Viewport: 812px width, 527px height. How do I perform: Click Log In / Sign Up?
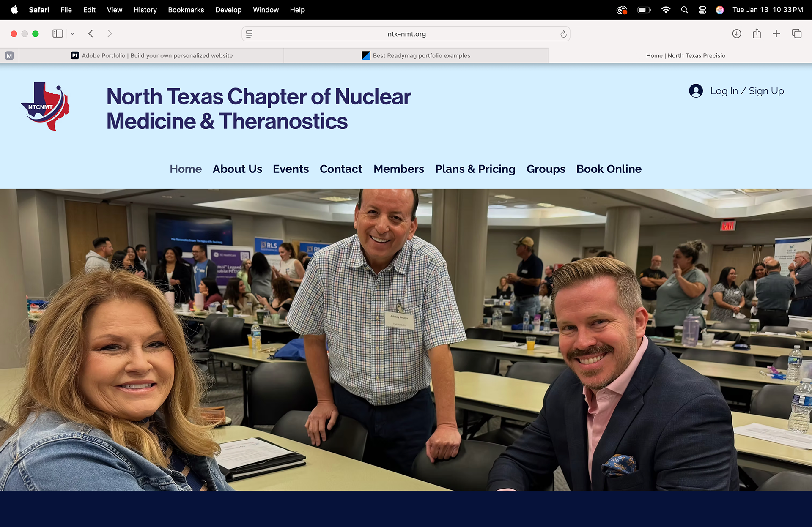(747, 90)
